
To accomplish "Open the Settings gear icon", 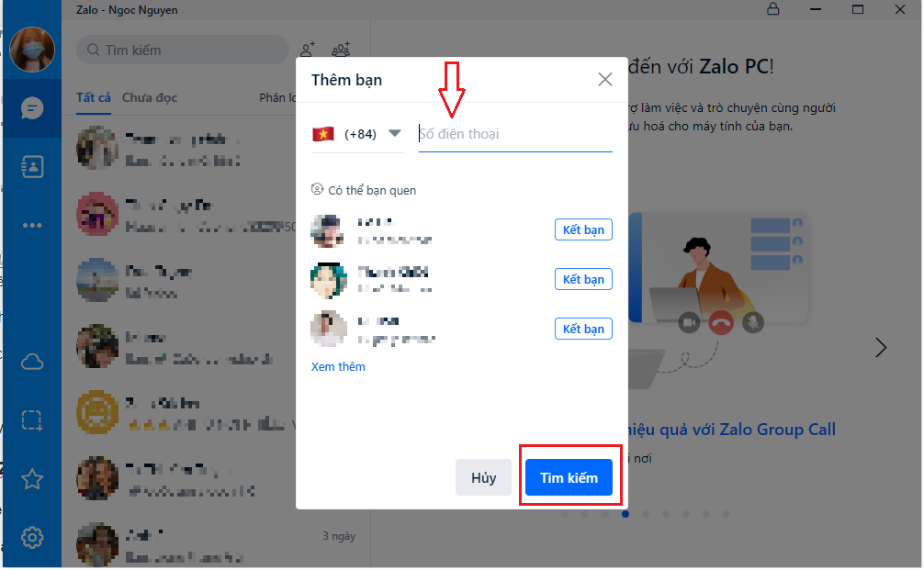I will click(x=32, y=537).
